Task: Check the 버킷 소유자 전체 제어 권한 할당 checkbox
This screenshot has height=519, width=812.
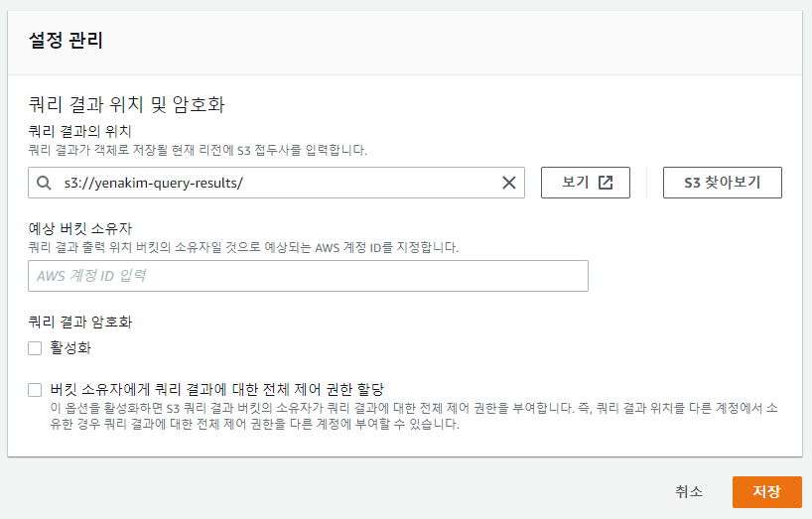Action: pyautogui.click(x=35, y=390)
